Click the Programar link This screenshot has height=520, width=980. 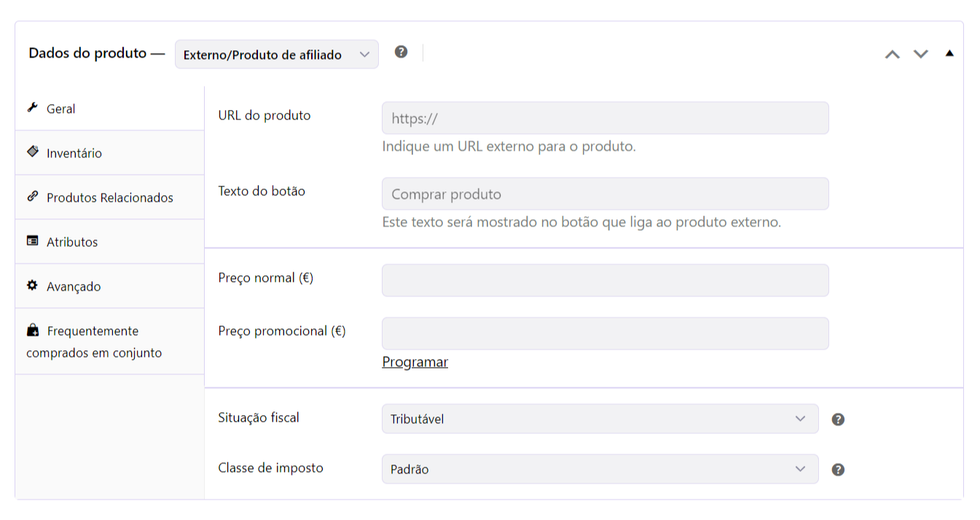pyautogui.click(x=415, y=362)
